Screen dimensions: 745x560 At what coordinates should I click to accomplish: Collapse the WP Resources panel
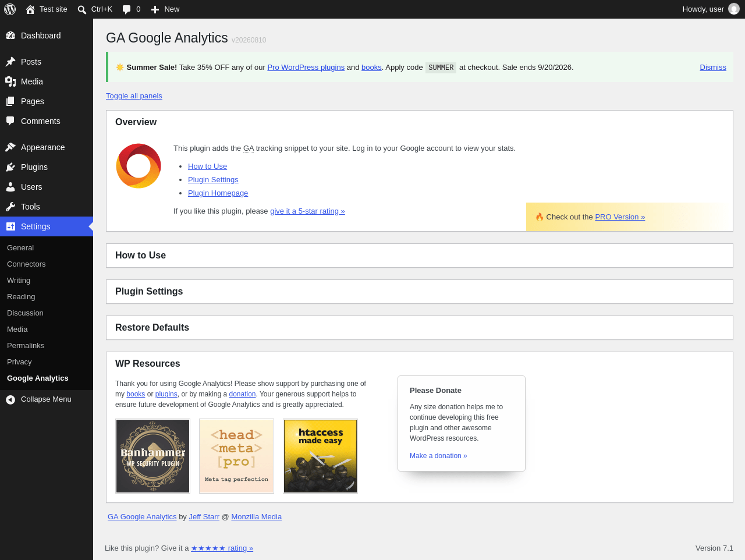[419, 364]
